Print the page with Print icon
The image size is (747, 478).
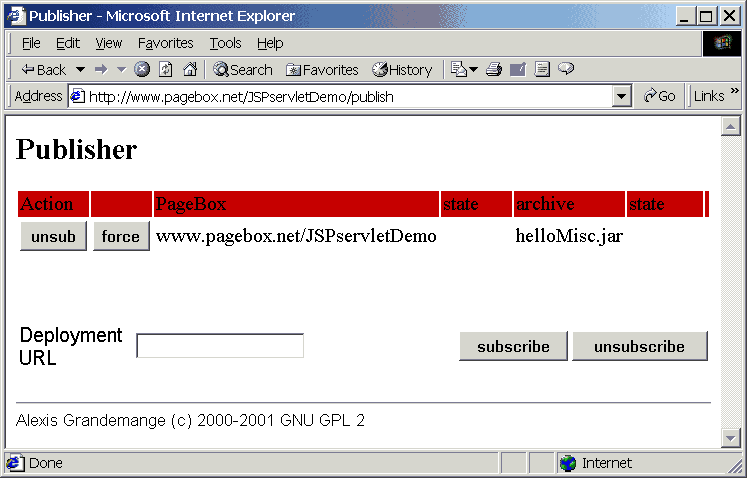[x=494, y=70]
